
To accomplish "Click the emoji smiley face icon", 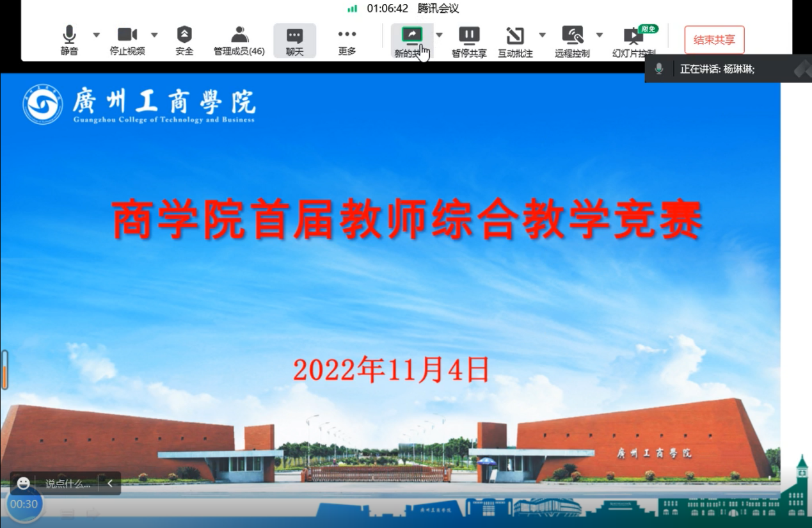I will click(24, 483).
